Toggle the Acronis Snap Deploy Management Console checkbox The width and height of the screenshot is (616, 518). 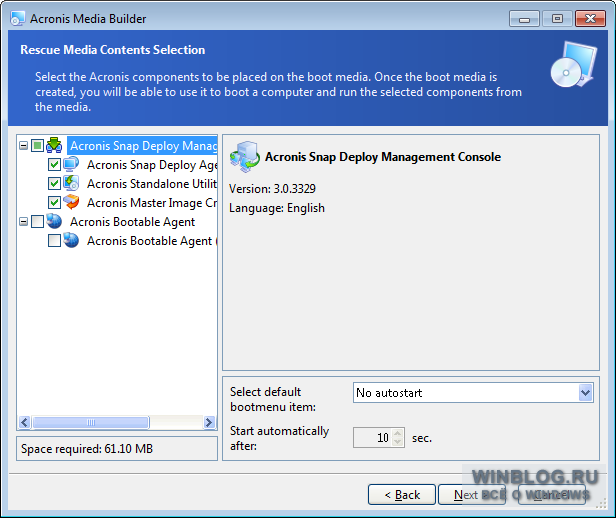pyautogui.click(x=37, y=146)
